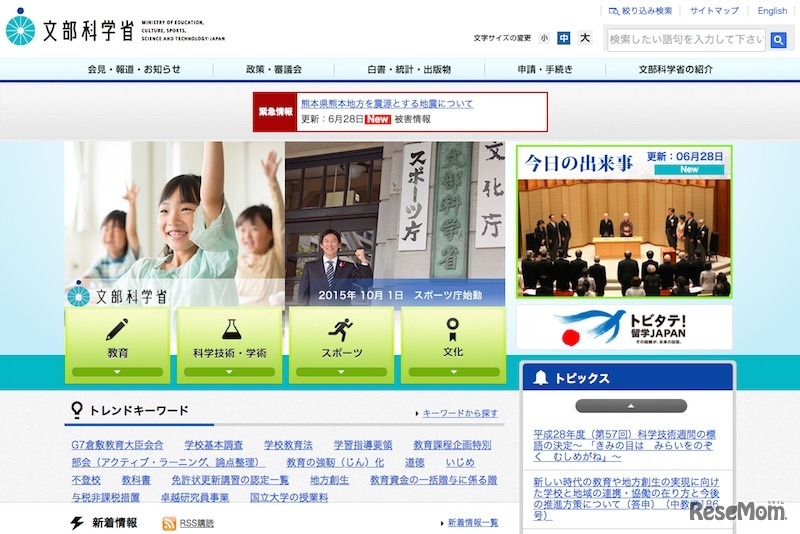
Task: Open the 政策・審議会 menu
Action: [x=273, y=69]
